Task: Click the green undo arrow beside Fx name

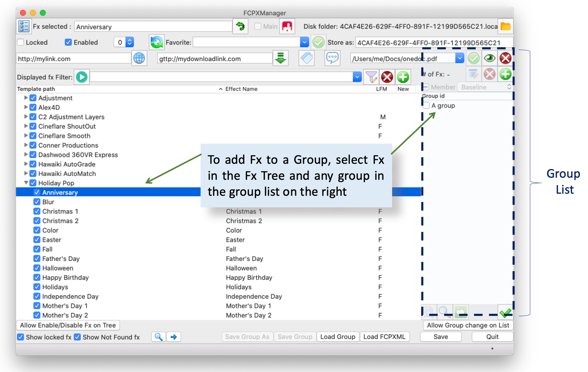Action: (x=240, y=27)
